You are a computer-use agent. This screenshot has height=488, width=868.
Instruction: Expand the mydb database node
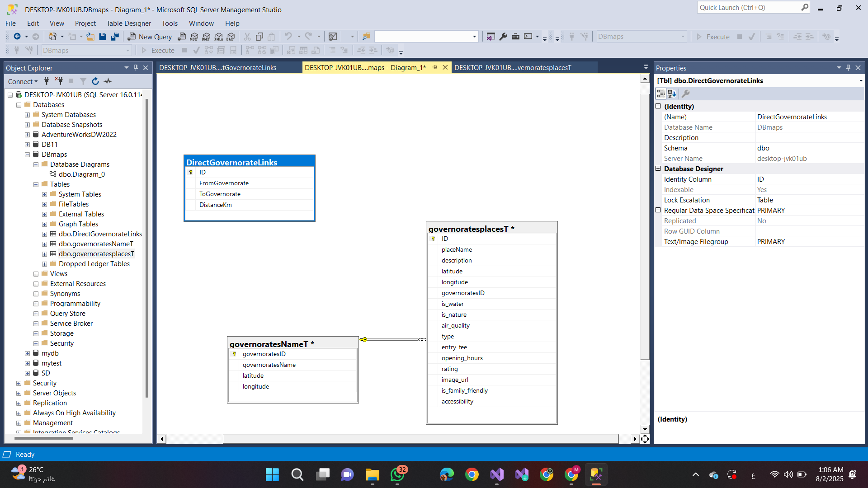27,353
